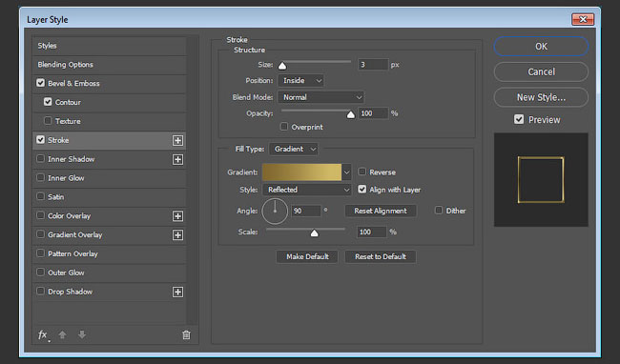Image resolution: width=620 pixels, height=364 pixels.
Task: Open the fx effects menu icon
Action: point(43,335)
